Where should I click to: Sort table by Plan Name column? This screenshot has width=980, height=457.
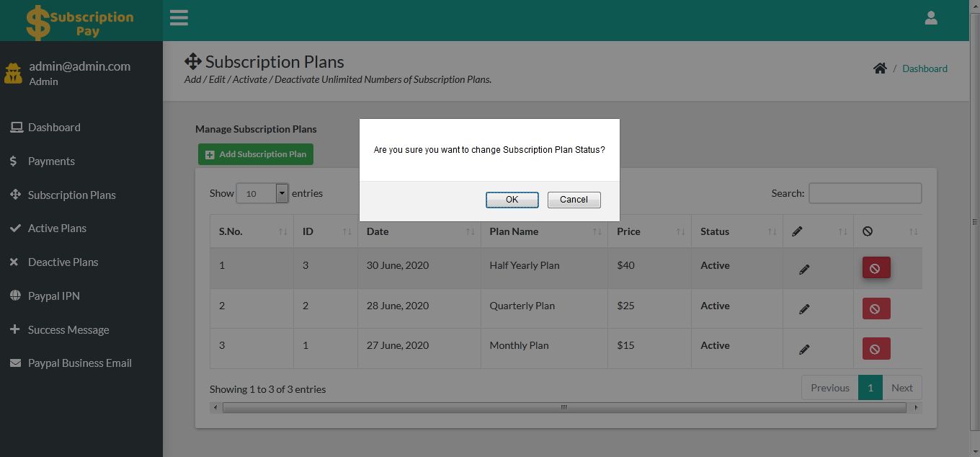tap(543, 231)
